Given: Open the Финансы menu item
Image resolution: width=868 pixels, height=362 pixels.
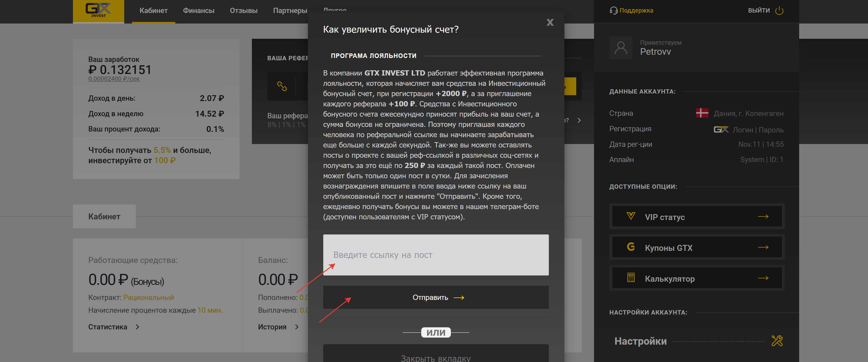Looking at the screenshot, I should pyautogui.click(x=199, y=11).
